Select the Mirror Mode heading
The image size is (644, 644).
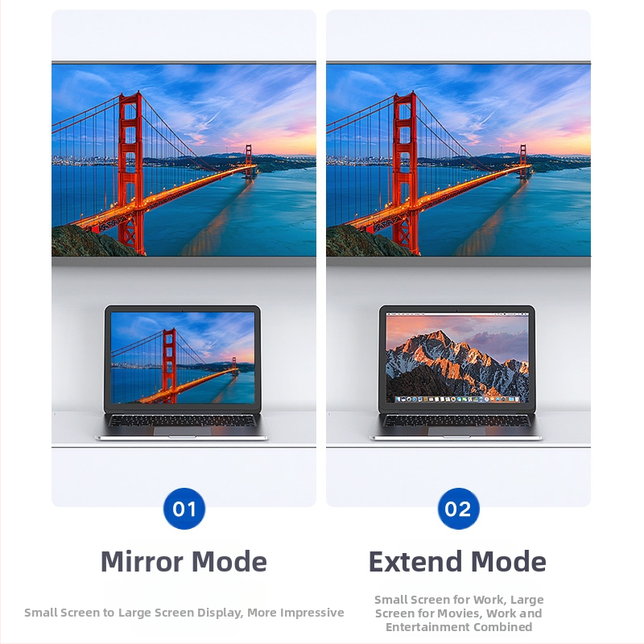(x=184, y=561)
